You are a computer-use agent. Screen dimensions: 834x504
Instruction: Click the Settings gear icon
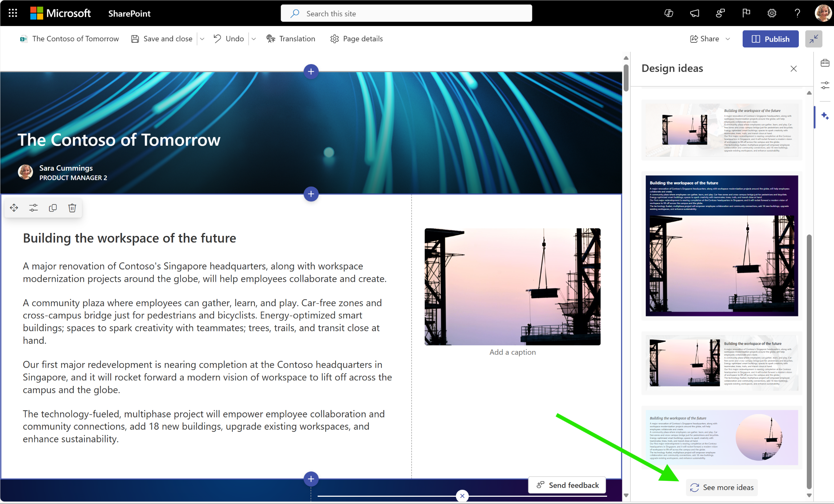[772, 13]
